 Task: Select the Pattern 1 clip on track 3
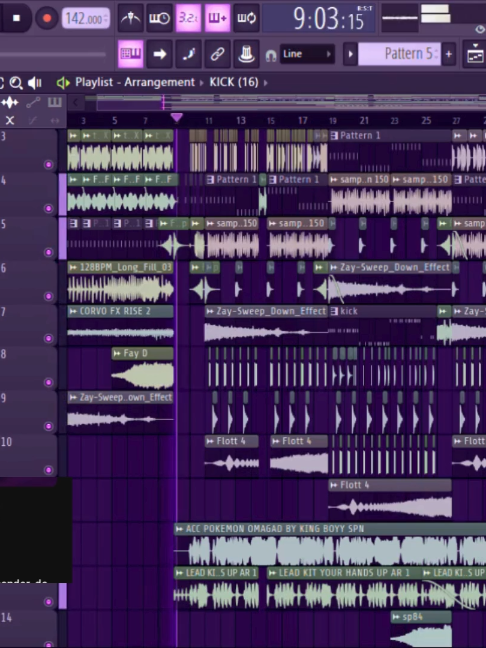pos(390,151)
